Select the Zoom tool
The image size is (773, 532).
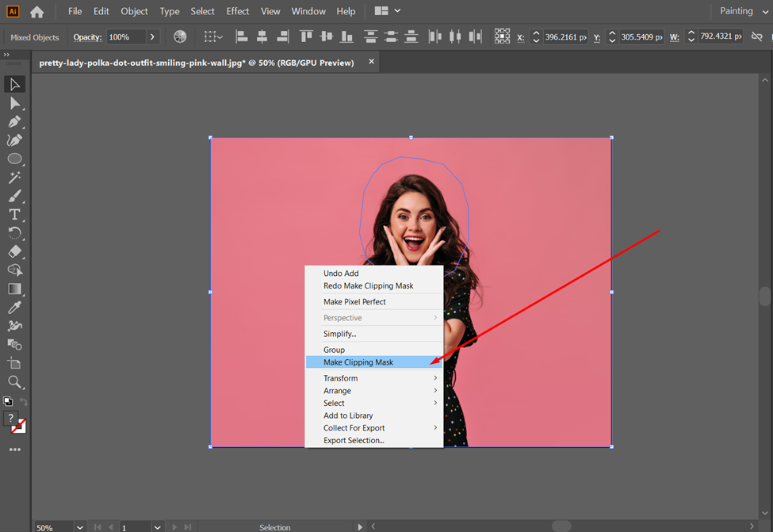[x=14, y=382]
